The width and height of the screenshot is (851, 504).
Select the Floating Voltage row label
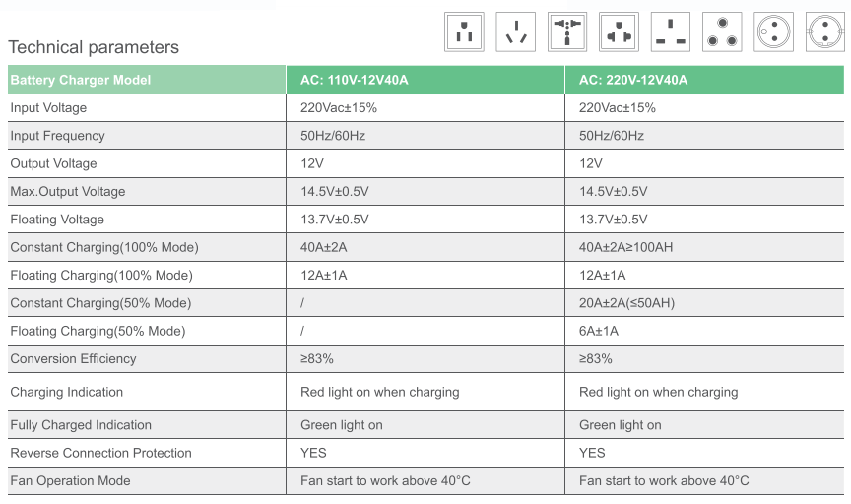click(x=57, y=220)
